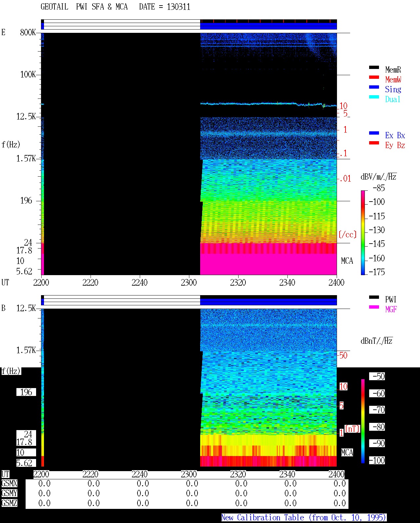
Task: Click the 'MemW' legend label
Action: click(393, 79)
